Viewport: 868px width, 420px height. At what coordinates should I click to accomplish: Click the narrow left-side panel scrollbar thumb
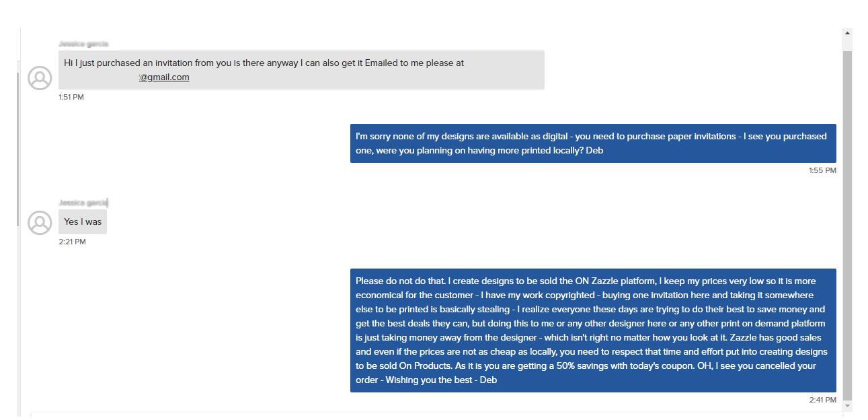pos(18,149)
